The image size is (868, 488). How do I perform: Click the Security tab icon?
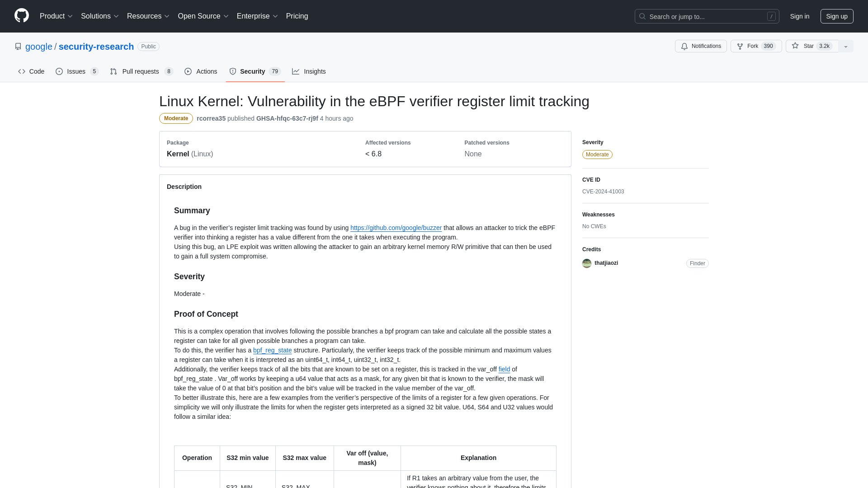(x=233, y=71)
